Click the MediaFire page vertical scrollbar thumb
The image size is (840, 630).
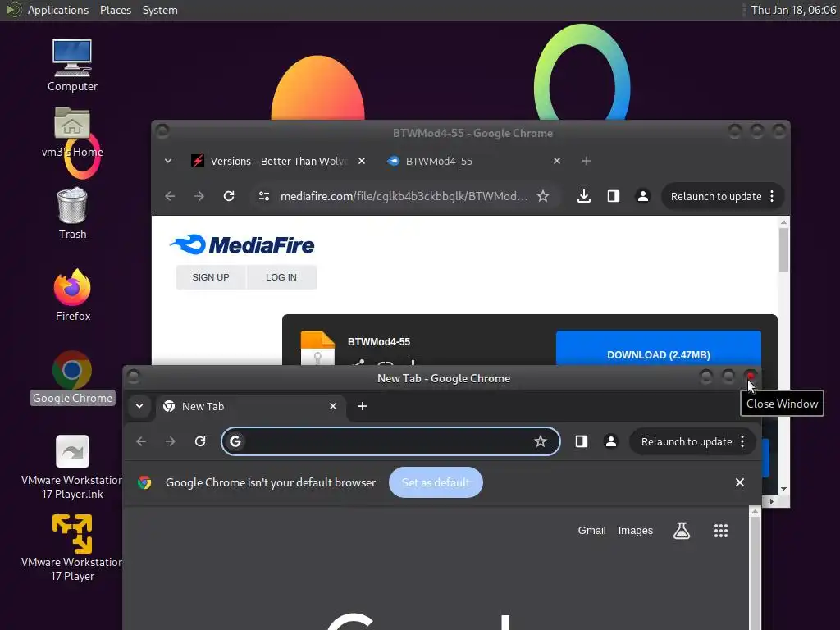pos(783,250)
